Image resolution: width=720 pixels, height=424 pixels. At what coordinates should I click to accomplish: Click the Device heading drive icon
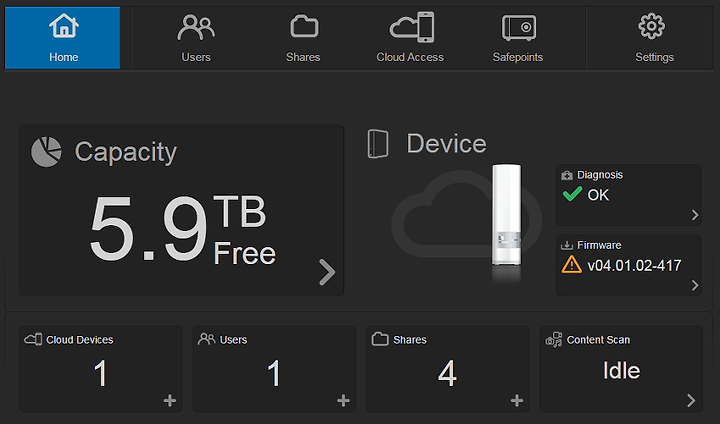tap(378, 144)
